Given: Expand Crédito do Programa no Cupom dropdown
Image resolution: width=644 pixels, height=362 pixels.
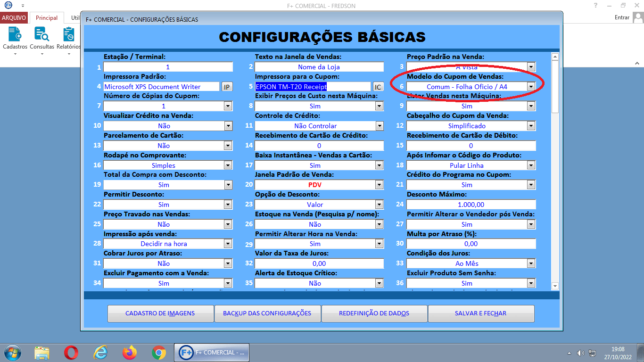Looking at the screenshot, I should point(531,185).
